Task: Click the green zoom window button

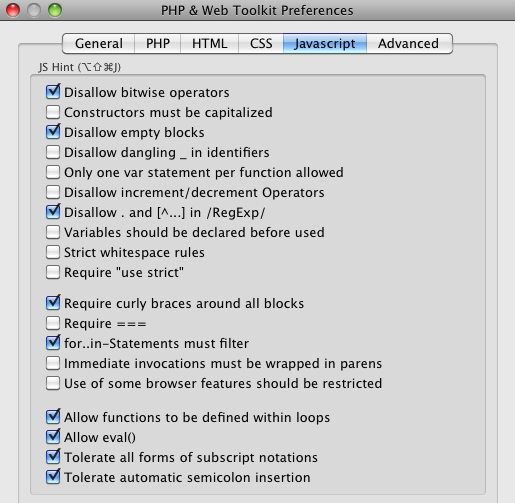Action: coord(55,10)
